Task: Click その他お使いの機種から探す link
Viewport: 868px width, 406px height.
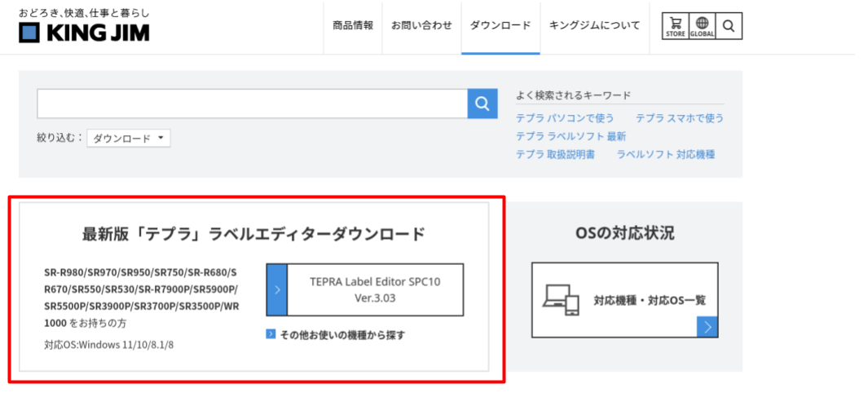Action: 342,334
